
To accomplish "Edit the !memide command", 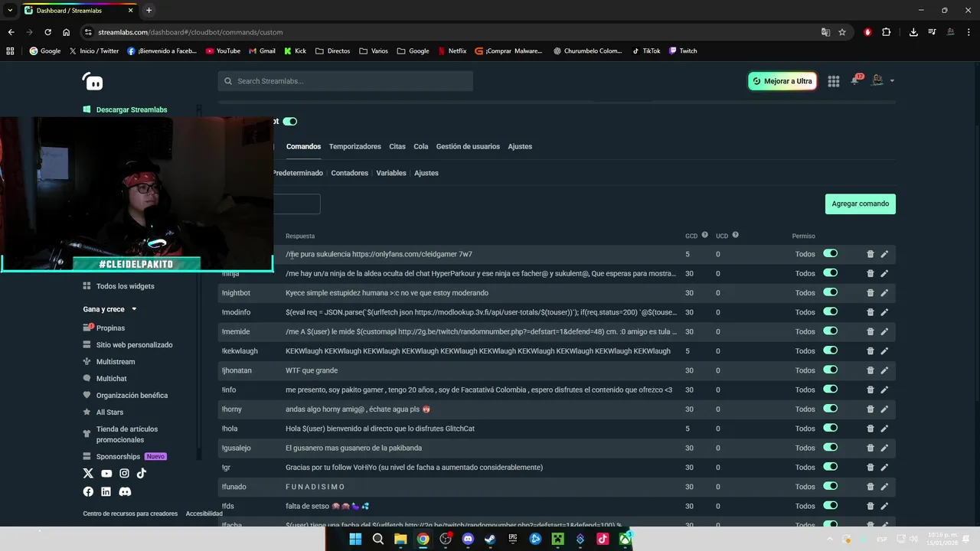I will tap(884, 331).
